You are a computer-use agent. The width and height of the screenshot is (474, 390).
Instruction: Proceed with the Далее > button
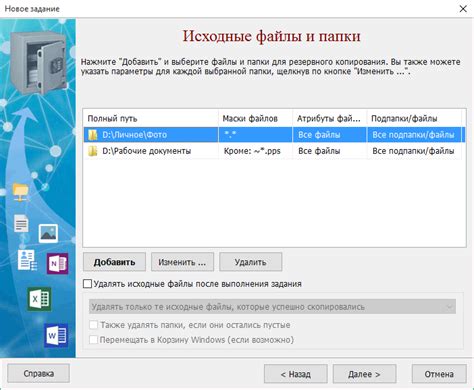click(364, 374)
